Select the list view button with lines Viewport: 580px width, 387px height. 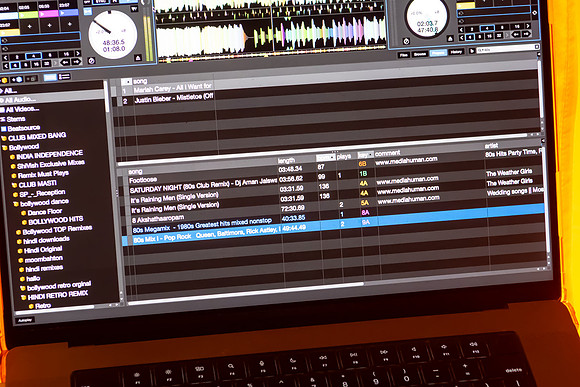coord(65,77)
